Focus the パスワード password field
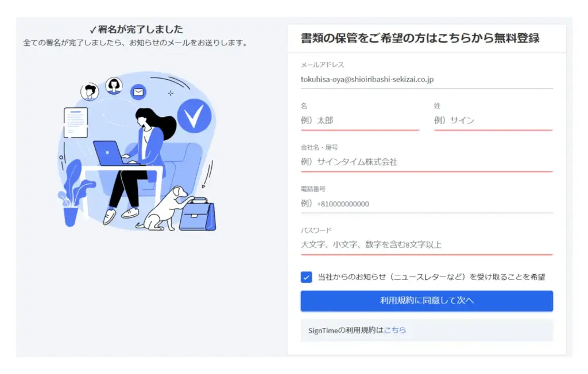The image size is (588, 374). [427, 245]
